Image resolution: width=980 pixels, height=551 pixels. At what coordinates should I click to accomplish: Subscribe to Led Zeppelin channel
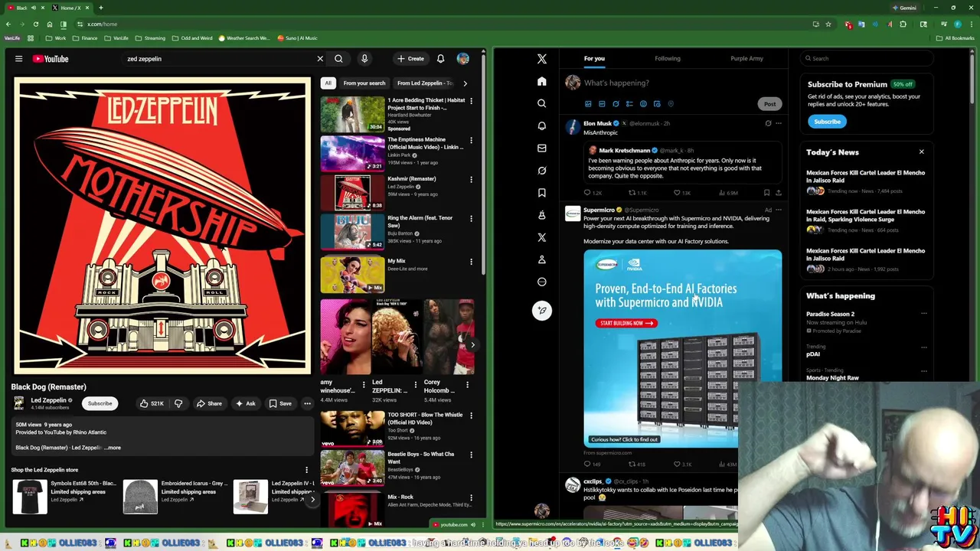pos(100,403)
